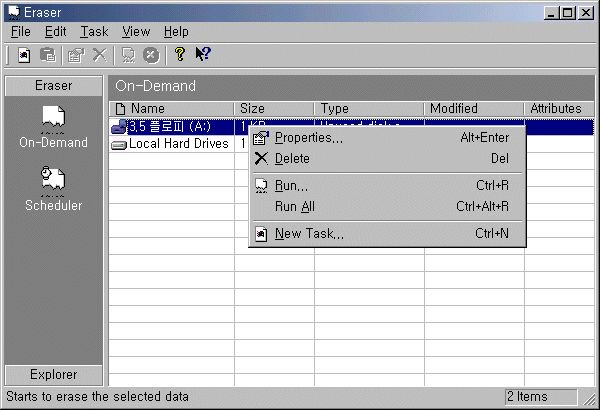
Task: Sort by the Attributes column header
Action: tap(559, 109)
